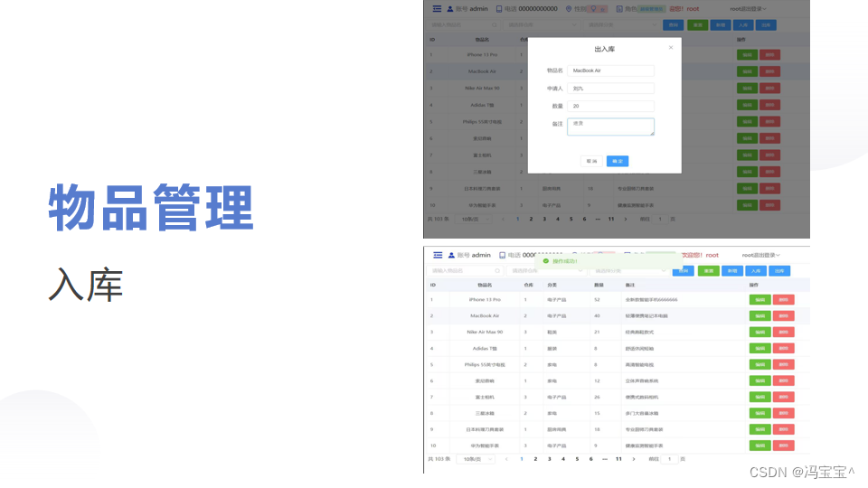Click the 取消 button in the 出入库 dialog
Viewport: 868px width, 488px height.
[591, 161]
